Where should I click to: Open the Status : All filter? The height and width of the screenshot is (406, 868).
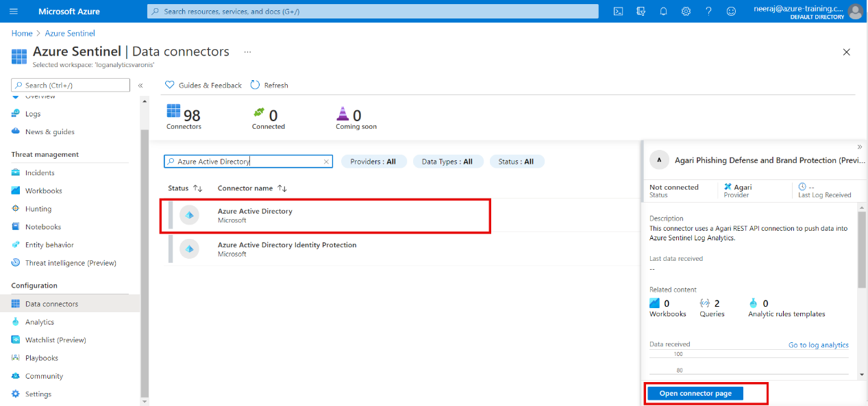coord(517,162)
